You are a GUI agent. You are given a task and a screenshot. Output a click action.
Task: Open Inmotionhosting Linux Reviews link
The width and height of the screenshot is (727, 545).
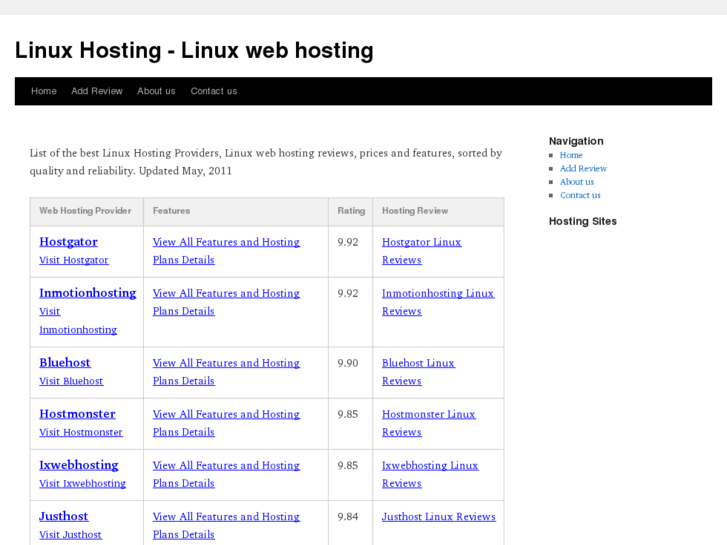pos(438,302)
